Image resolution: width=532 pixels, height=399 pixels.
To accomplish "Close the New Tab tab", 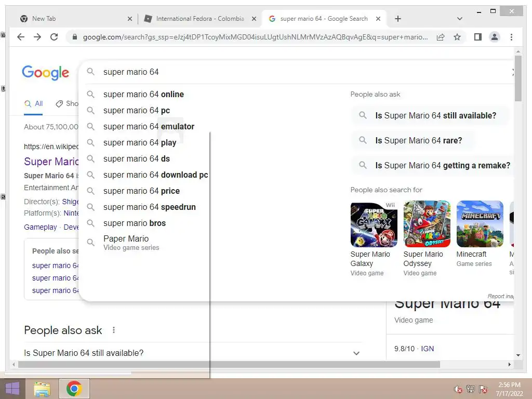I will coord(129,19).
